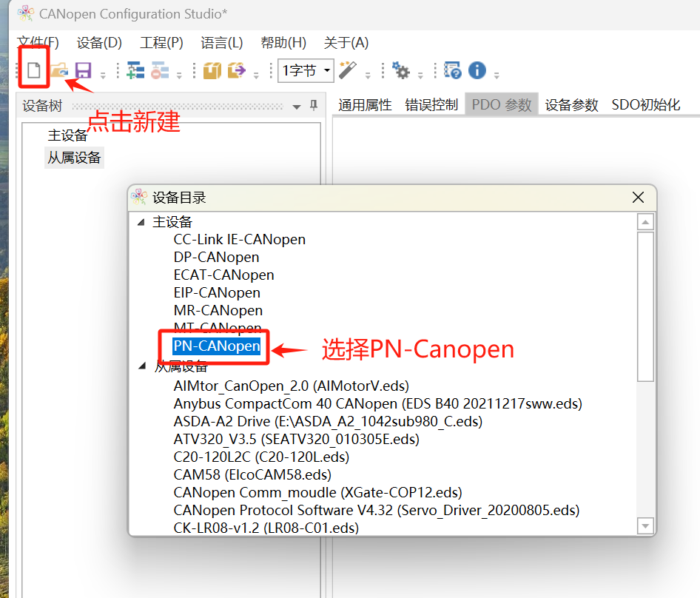This screenshot has height=598, width=700.
Task: Collapse the 从属设备 group in catalog
Action: click(x=142, y=366)
